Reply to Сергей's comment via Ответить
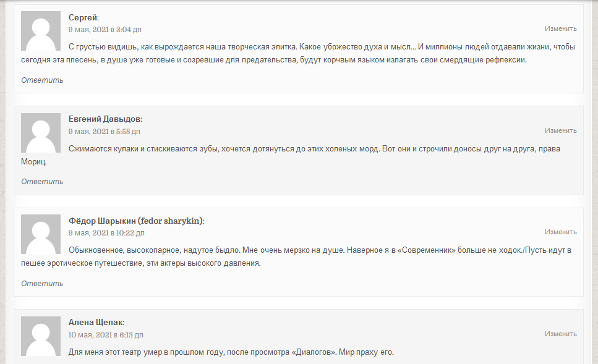The width and height of the screenshot is (598, 364). [42, 80]
